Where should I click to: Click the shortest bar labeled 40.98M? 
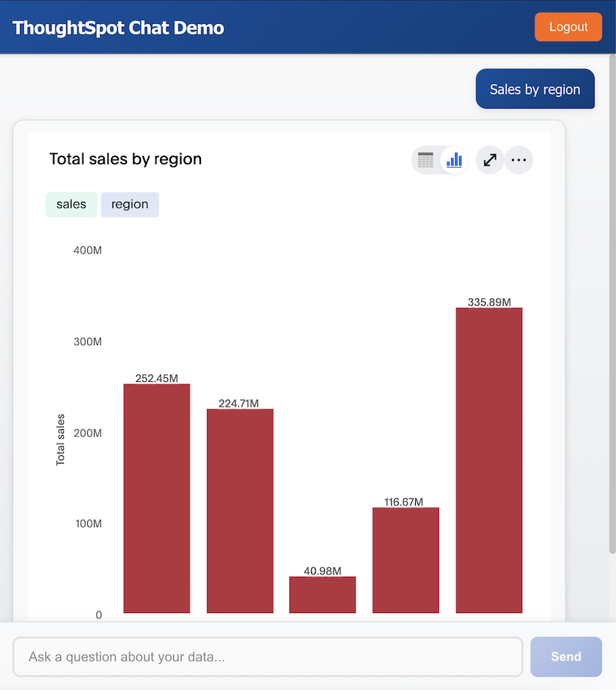323,595
